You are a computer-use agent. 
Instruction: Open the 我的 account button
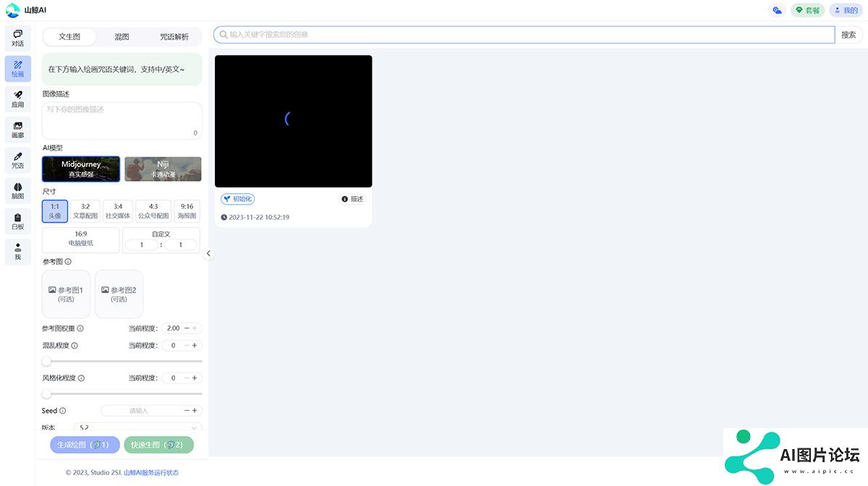[x=846, y=10]
